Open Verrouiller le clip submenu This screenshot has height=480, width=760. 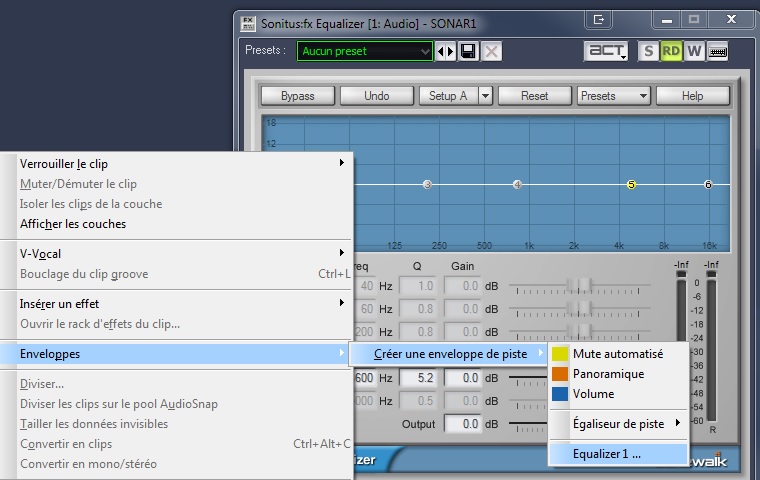click(x=176, y=164)
